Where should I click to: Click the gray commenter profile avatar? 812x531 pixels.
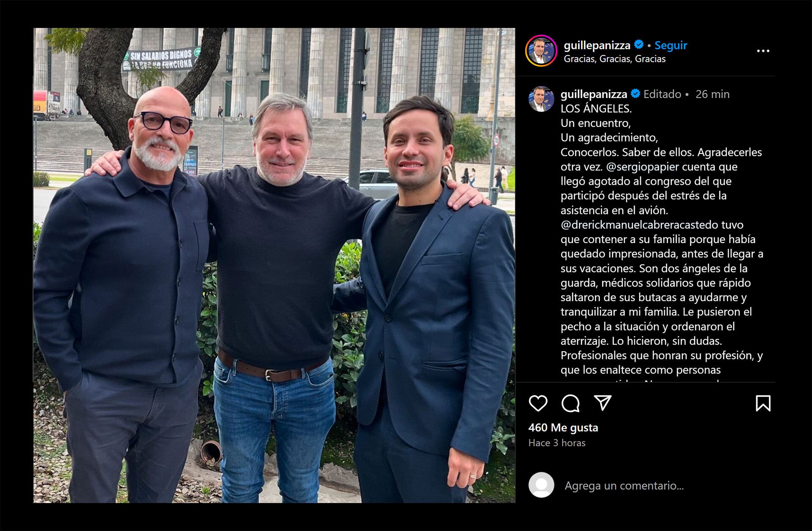pyautogui.click(x=541, y=485)
